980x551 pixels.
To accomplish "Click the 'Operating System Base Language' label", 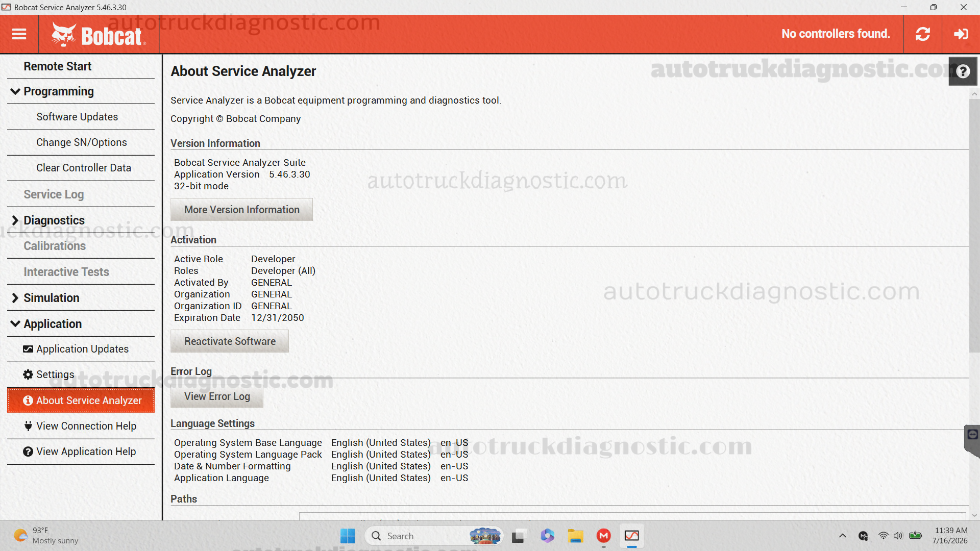I will [248, 443].
